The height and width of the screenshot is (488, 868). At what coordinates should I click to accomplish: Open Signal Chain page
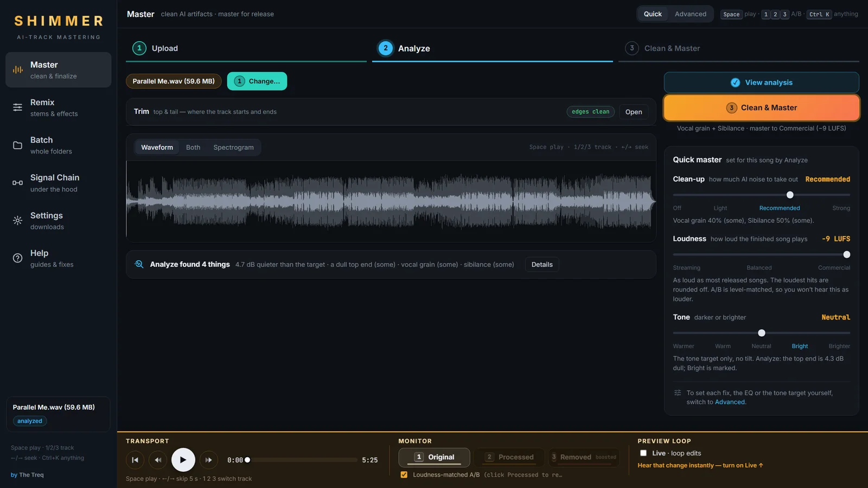tap(59, 183)
